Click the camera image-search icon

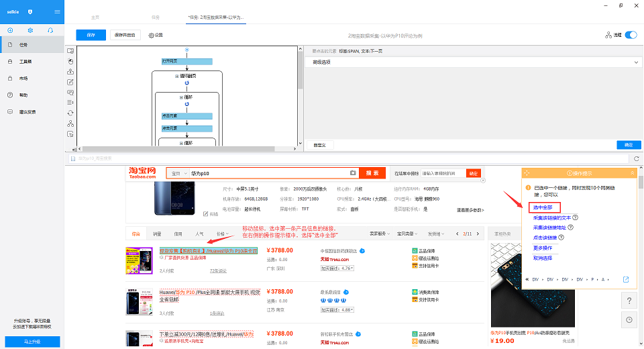pyautogui.click(x=353, y=173)
